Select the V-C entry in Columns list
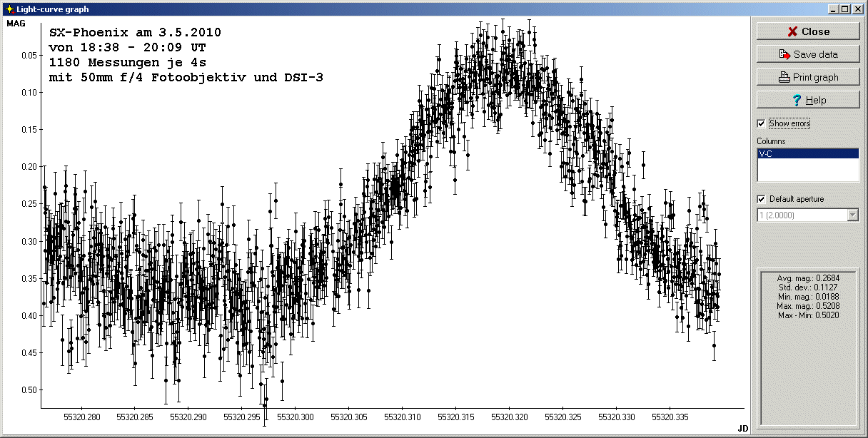The height and width of the screenshot is (438, 868). pyautogui.click(x=807, y=153)
